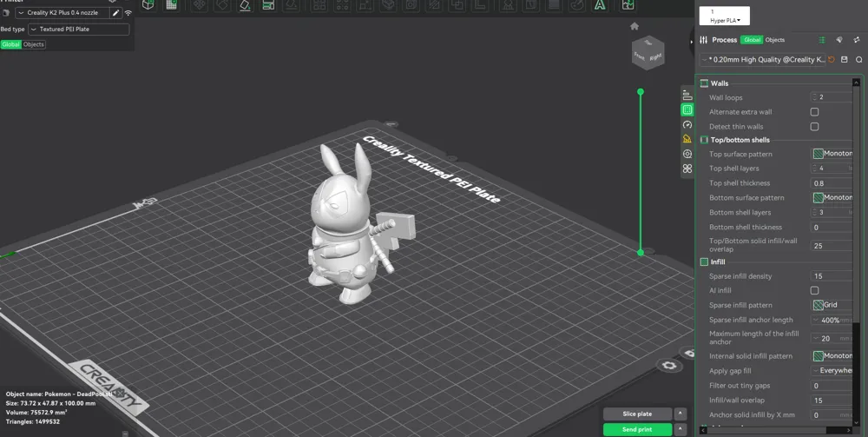Open the Creality K2 Plus printer dropdown

coord(62,13)
